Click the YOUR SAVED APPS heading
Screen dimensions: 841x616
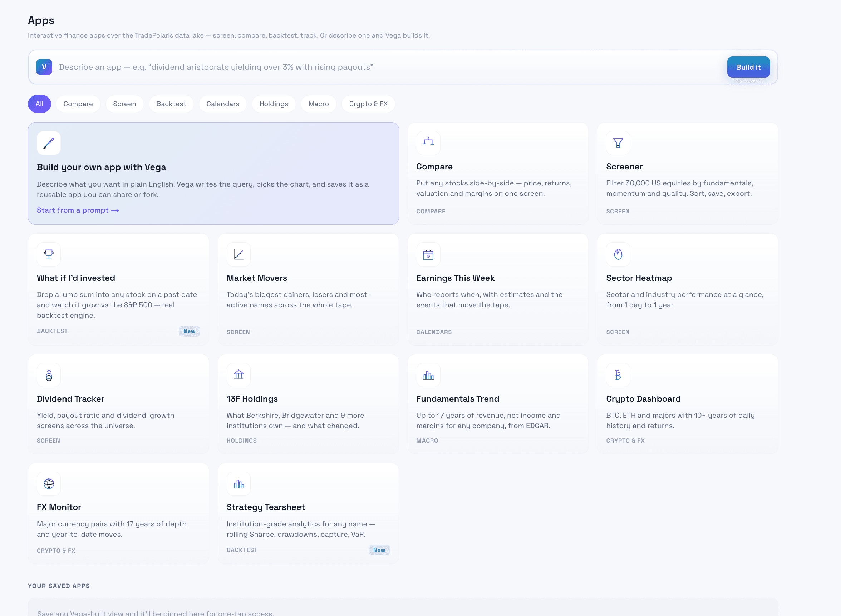pyautogui.click(x=59, y=586)
